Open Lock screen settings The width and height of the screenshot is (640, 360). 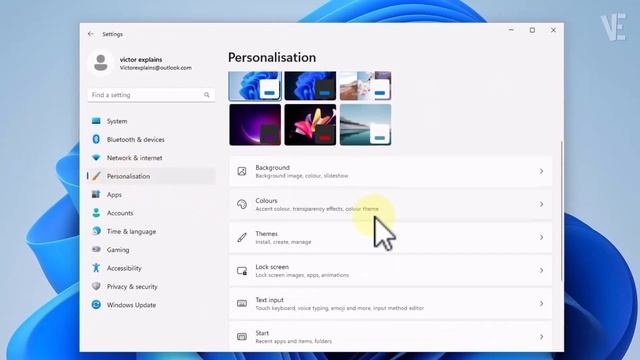point(391,271)
